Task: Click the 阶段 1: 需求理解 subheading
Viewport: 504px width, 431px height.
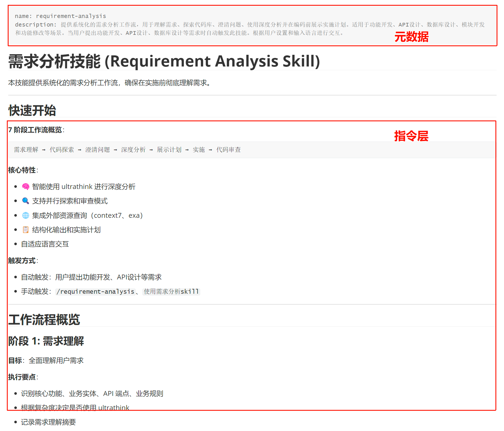Action: (46, 341)
